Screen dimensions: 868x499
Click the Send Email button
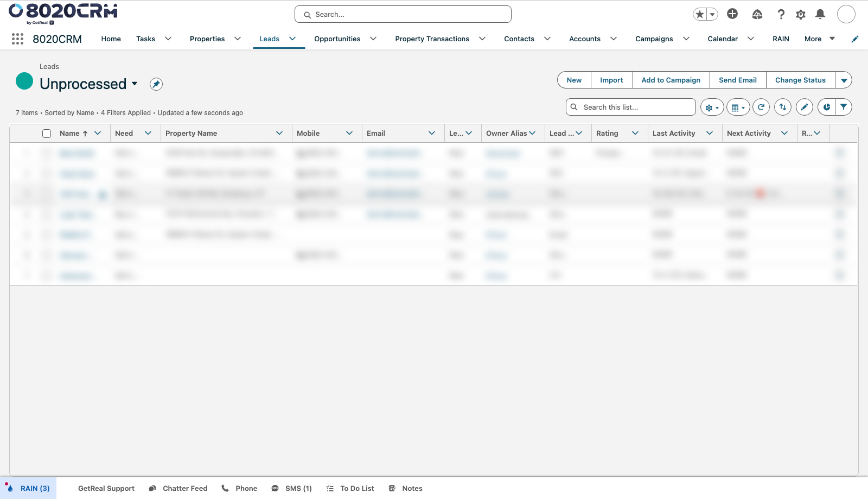tap(738, 80)
